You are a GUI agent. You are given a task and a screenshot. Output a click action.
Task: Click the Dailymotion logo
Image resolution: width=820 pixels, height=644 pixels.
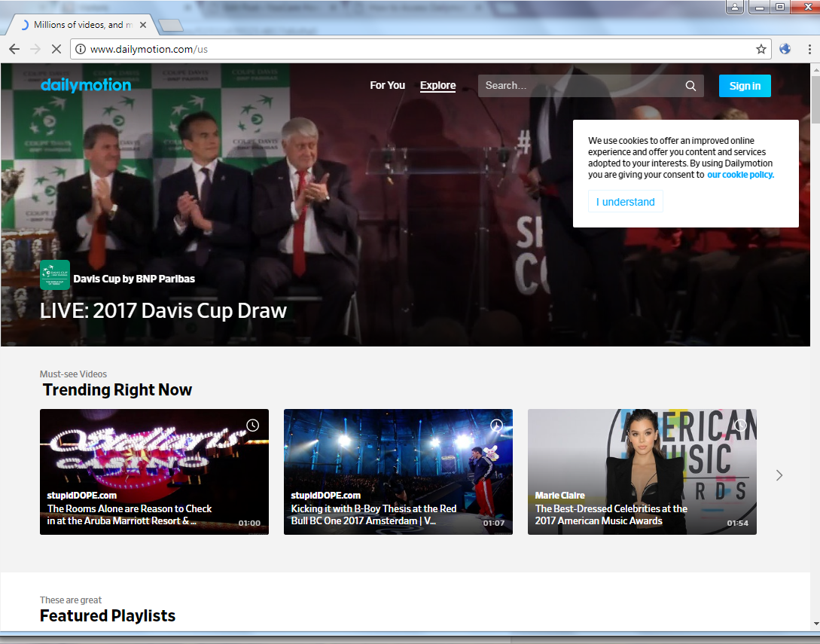[x=86, y=85]
